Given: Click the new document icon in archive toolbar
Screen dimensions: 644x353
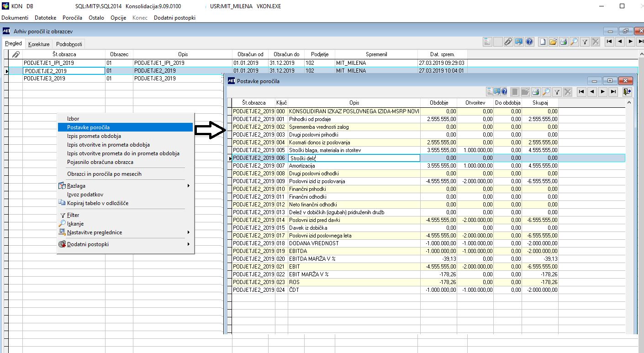Looking at the screenshot, I should tap(542, 42).
